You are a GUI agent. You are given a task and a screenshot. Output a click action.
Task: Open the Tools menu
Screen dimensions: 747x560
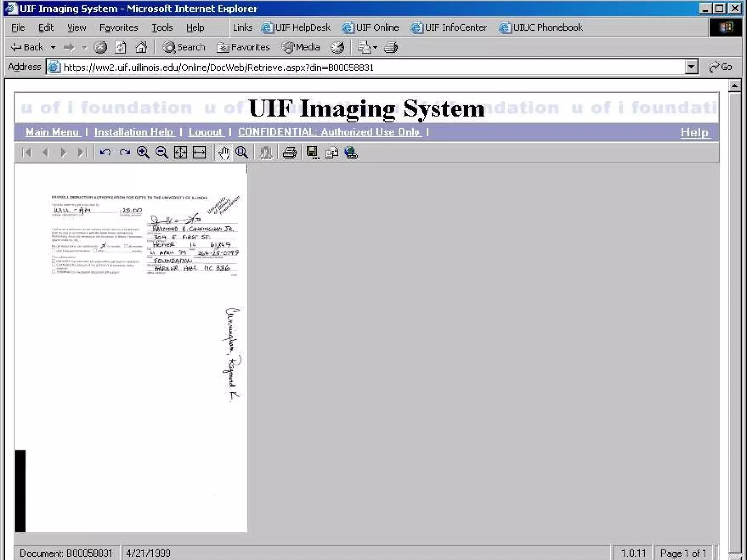point(162,28)
